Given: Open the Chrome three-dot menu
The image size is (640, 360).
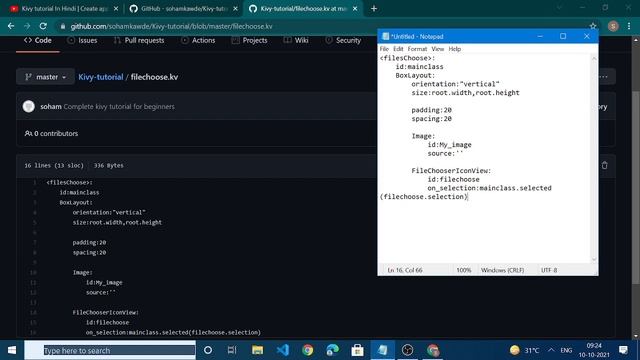Looking at the screenshot, I should tap(629, 26).
